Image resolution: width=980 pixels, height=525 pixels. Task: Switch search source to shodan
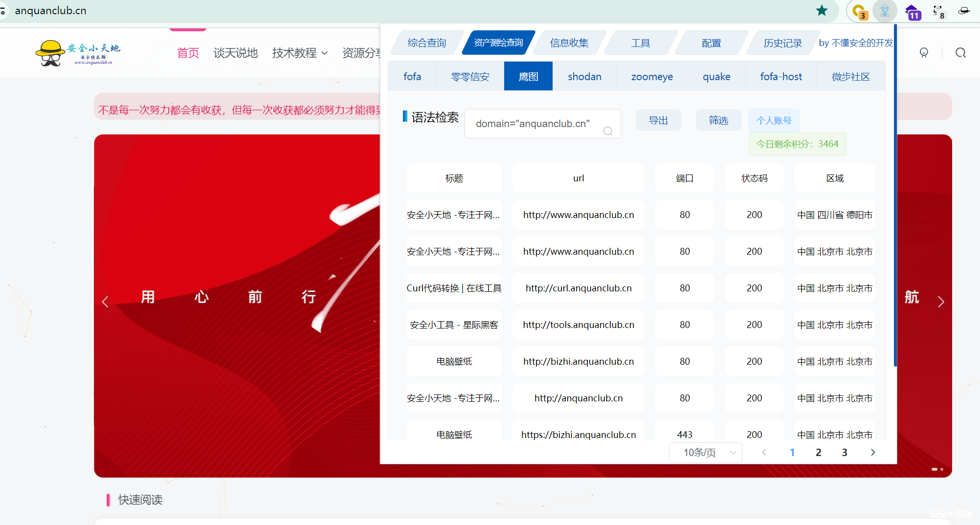click(x=584, y=76)
